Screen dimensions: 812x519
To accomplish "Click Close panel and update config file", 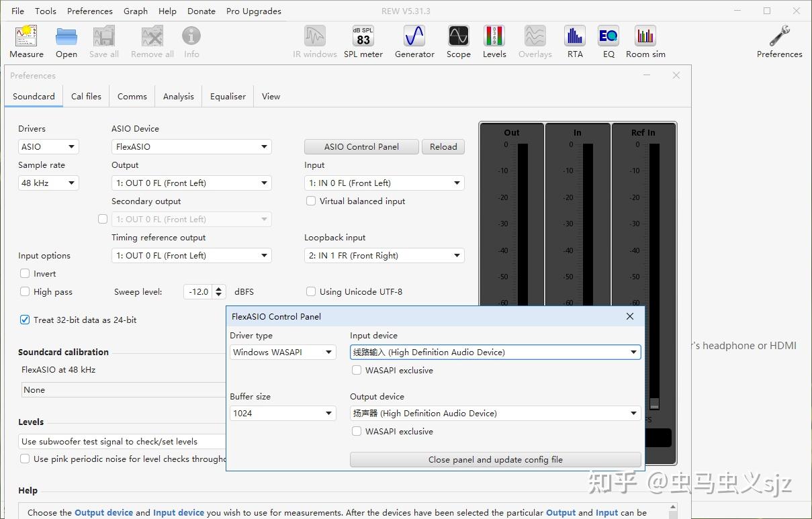I will pos(495,460).
